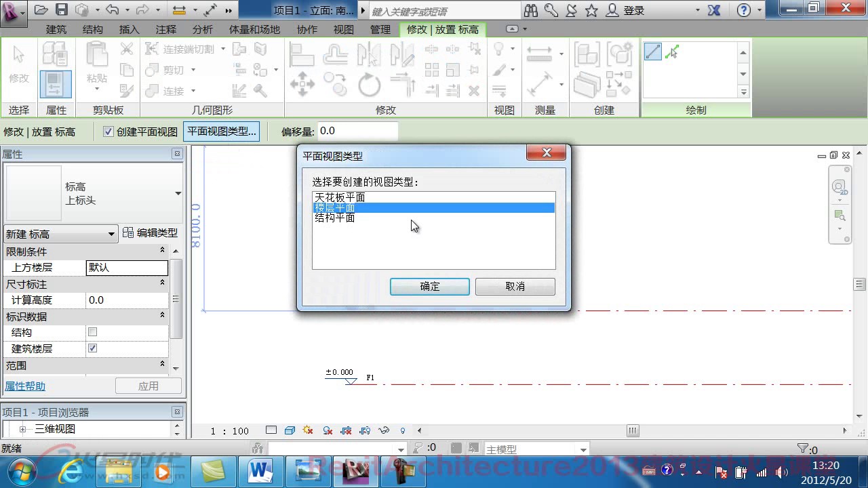
Task: Click the Open folder icon in quick access toolbar
Action: click(41, 10)
